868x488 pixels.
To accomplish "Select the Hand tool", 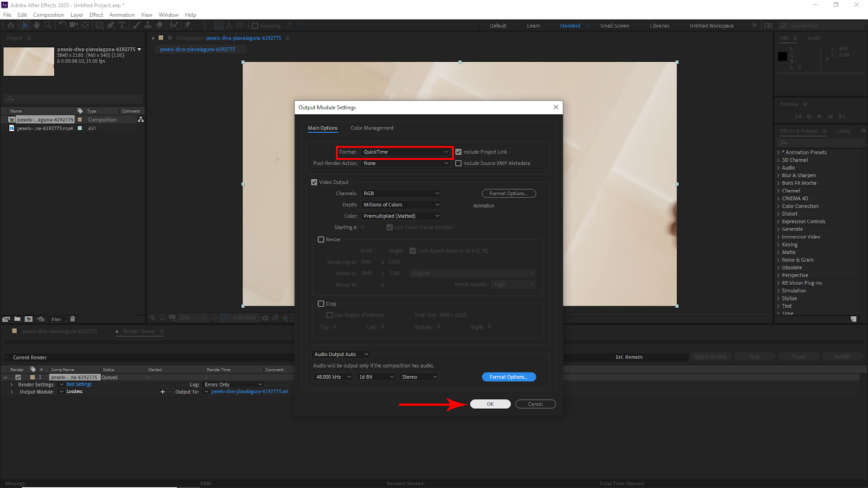I will [36, 25].
